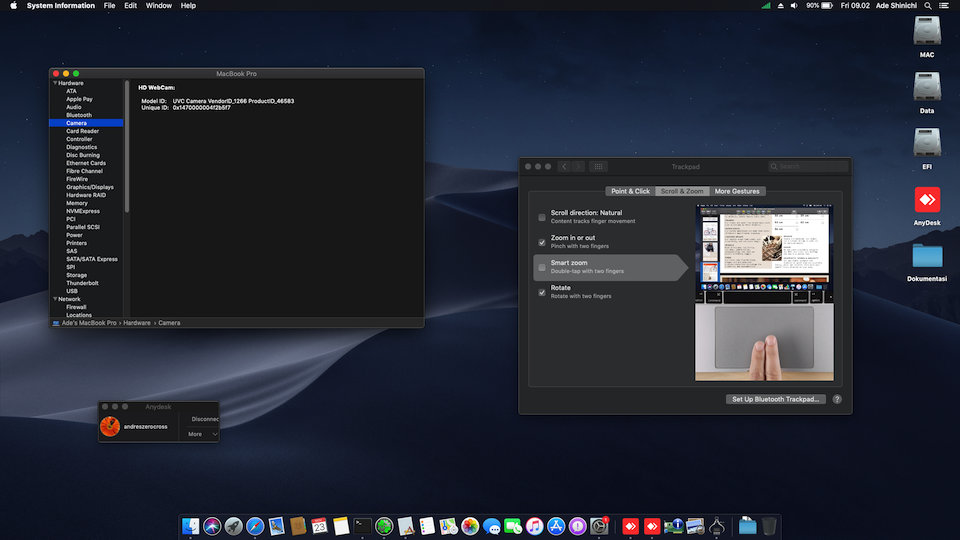
Task: Click the Trackpad help question mark
Action: (x=837, y=399)
